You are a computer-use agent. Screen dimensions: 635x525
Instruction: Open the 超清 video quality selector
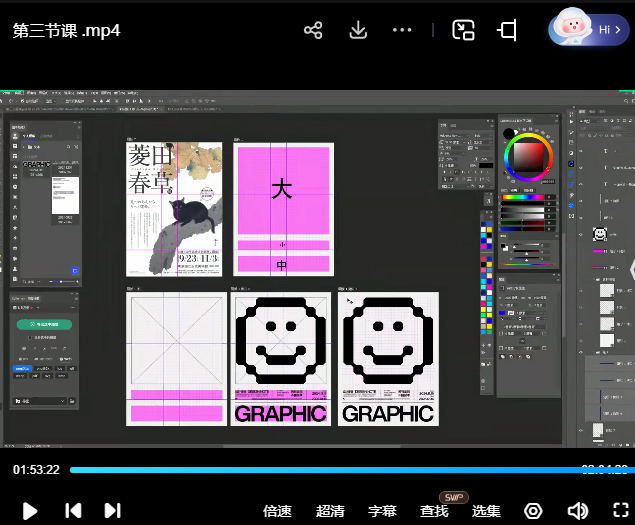330,510
